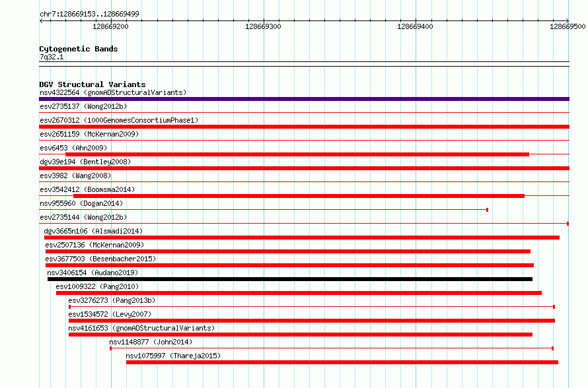This screenshot has height=388, width=588.
Task: Click nsv4161653 (gnomADStructuralVariants) label
Action: point(141,328)
